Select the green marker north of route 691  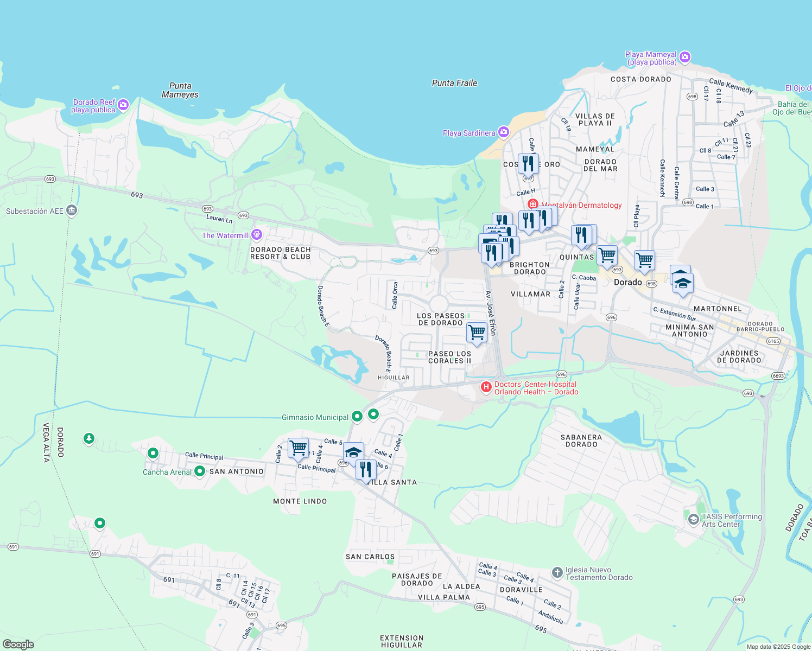[100, 523]
